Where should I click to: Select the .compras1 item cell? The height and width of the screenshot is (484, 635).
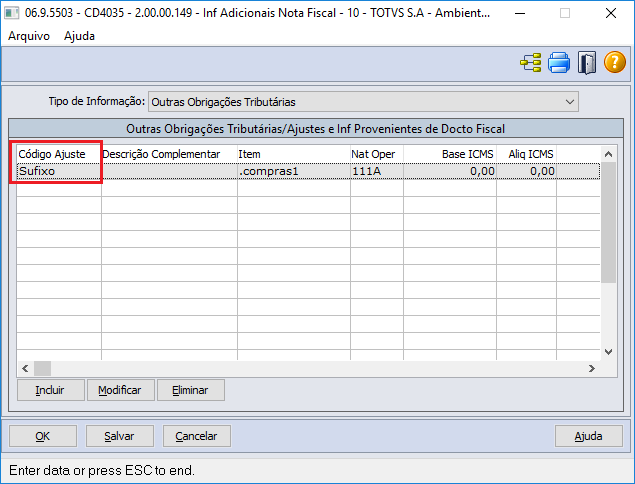click(294, 171)
